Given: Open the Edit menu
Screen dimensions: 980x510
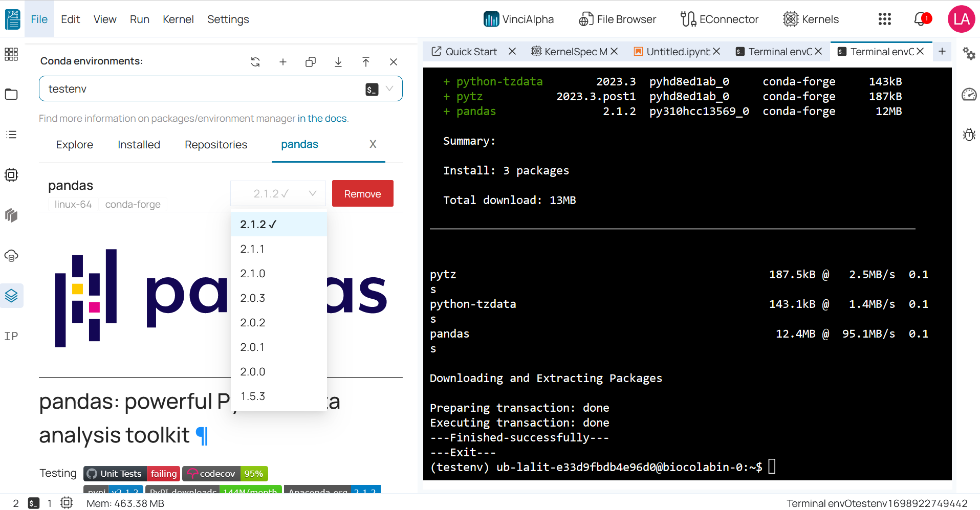Looking at the screenshot, I should pos(71,19).
